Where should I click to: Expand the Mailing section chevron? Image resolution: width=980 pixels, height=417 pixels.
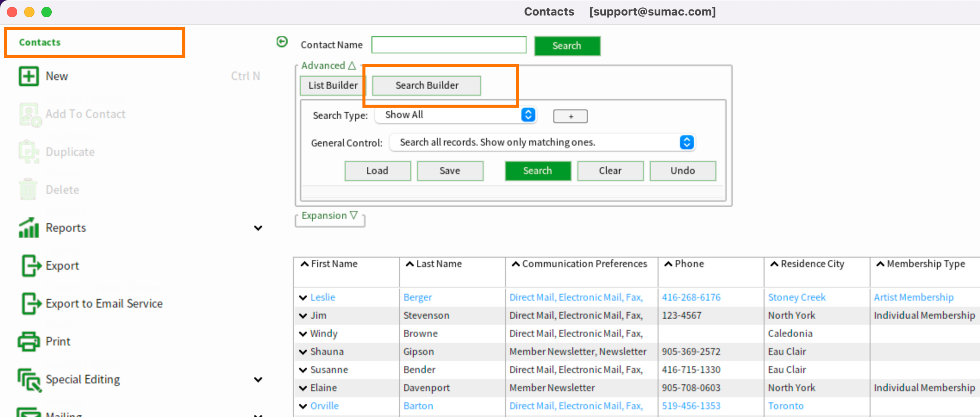click(x=258, y=415)
